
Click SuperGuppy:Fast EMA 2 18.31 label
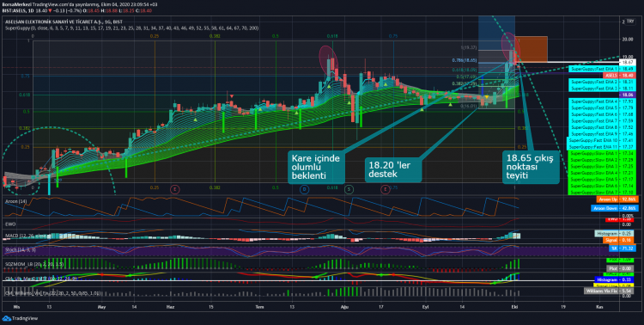[x=603, y=83]
